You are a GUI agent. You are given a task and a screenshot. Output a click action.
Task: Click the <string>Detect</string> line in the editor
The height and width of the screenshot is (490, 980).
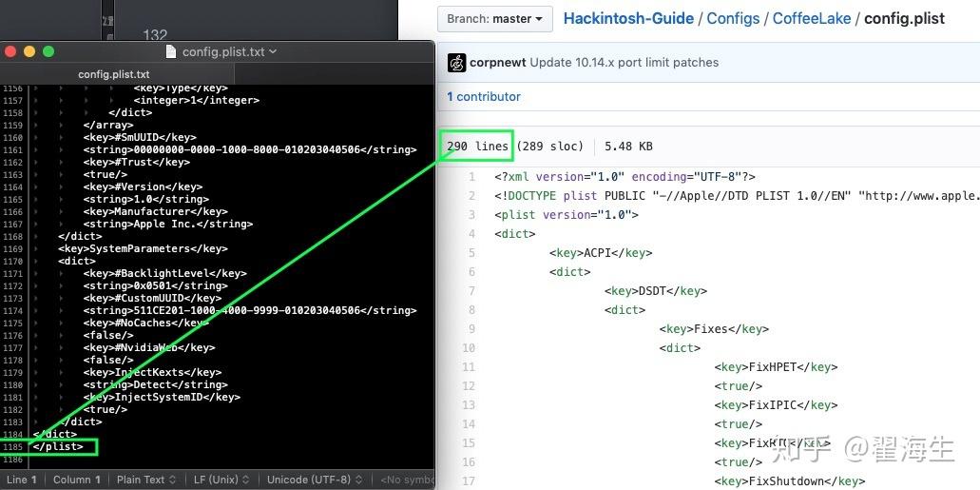click(155, 385)
